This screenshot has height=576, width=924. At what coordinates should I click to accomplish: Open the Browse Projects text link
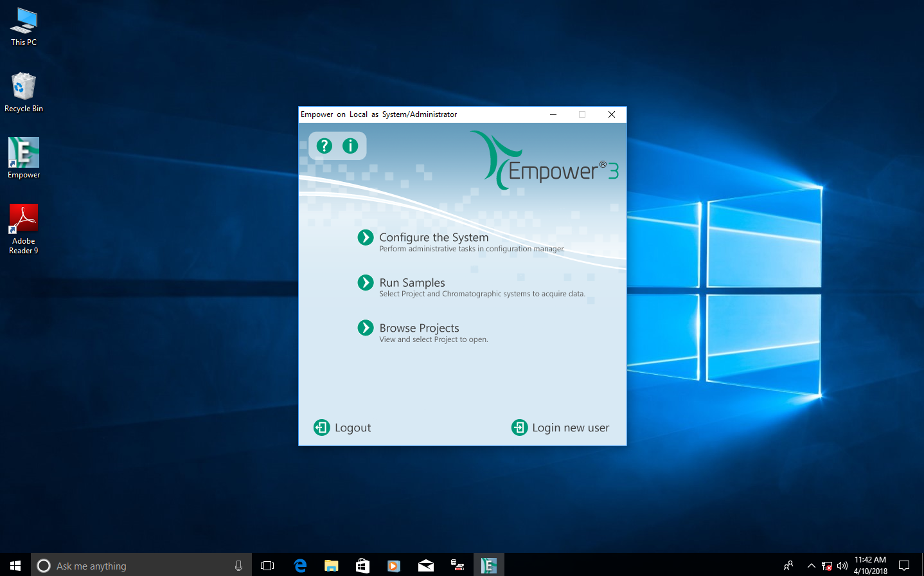[419, 328]
